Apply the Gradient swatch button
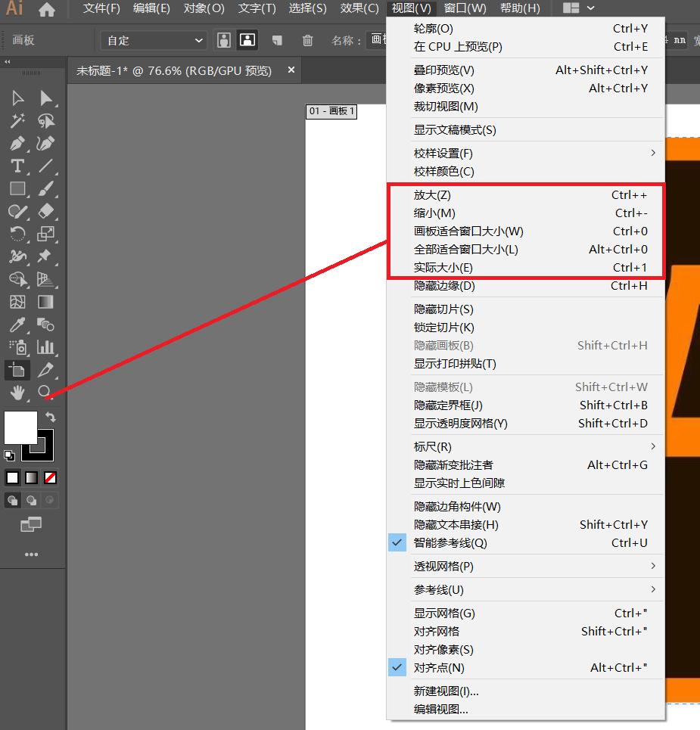The width and height of the screenshot is (700, 730). [x=32, y=477]
